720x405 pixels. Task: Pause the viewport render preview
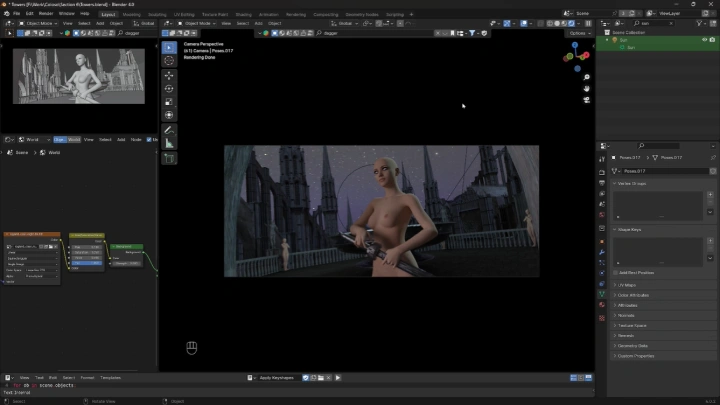tap(588, 23)
